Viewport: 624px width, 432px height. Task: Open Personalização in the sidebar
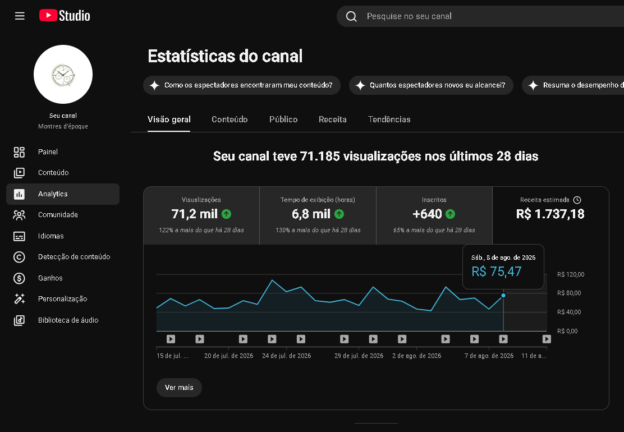pyautogui.click(x=63, y=299)
